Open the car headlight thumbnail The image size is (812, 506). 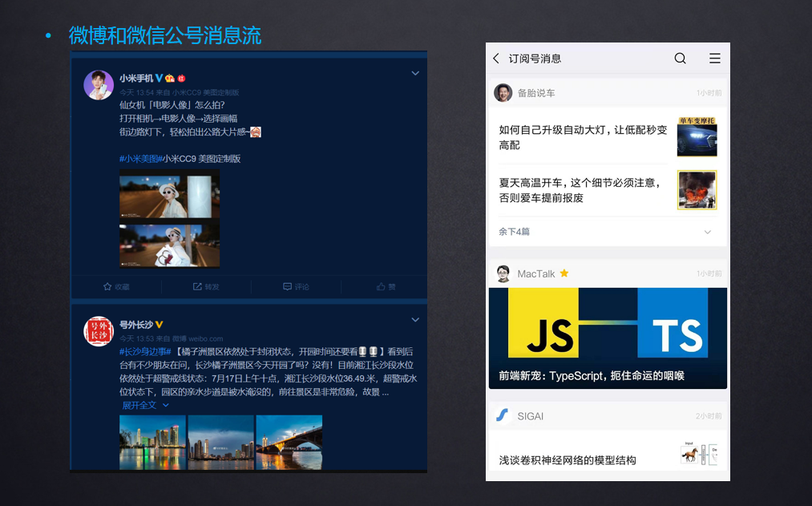(697, 137)
